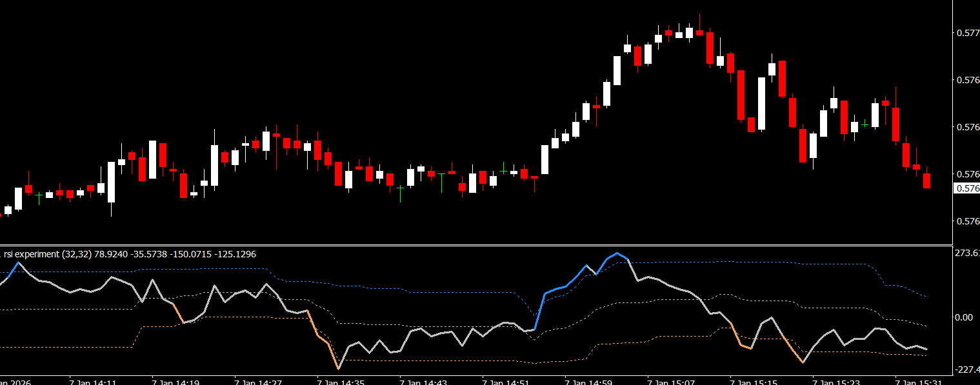Click the -227.4 minimum on the indicator scale

point(966,370)
